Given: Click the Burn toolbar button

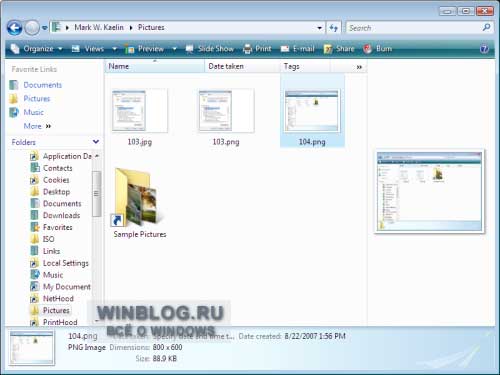Looking at the screenshot, I should 378,49.
